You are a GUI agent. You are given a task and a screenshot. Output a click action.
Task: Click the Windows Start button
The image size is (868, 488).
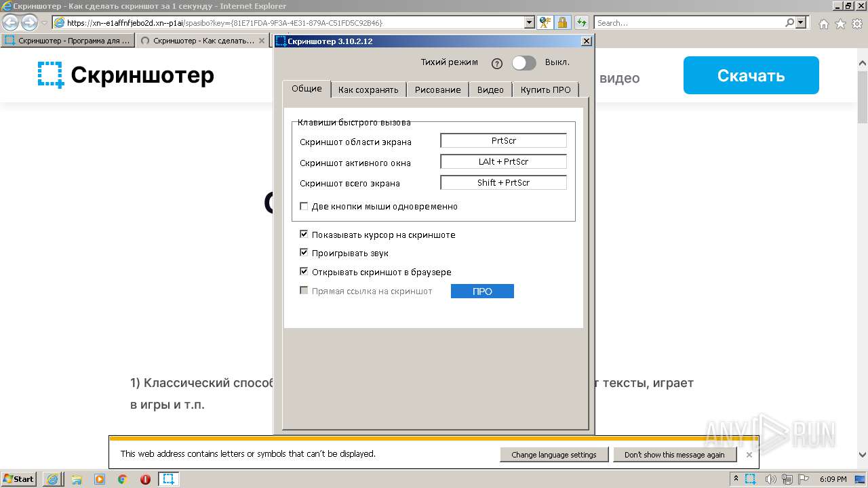tap(19, 479)
